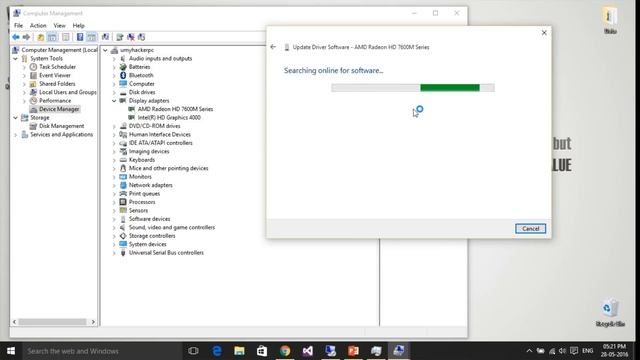640x360 pixels.
Task: Click the Bluetooth device category icon
Action: [x=123, y=75]
